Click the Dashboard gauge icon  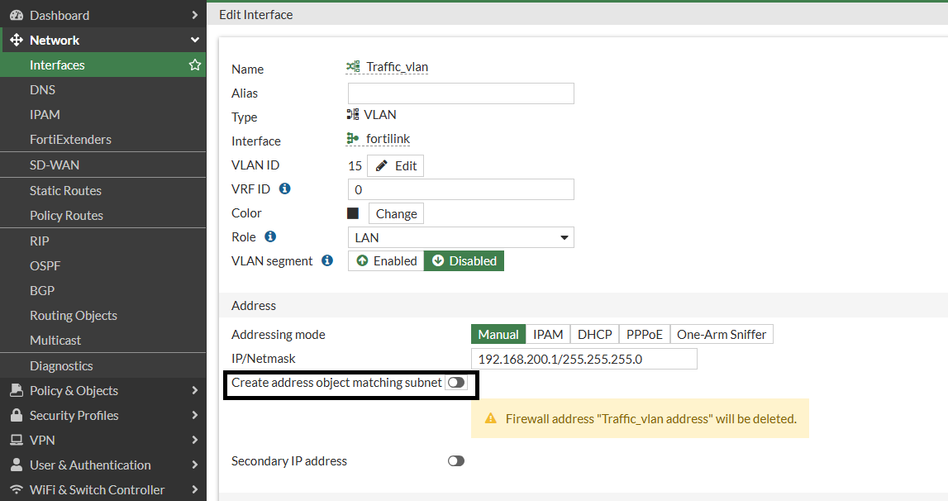[16, 15]
